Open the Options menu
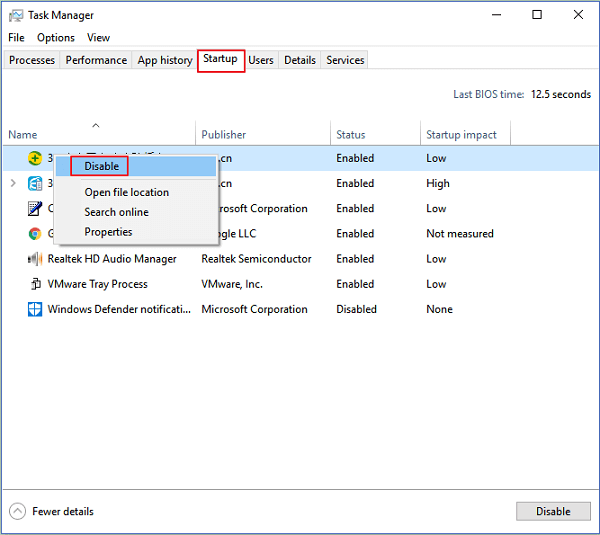600x535 pixels. pyautogui.click(x=56, y=37)
